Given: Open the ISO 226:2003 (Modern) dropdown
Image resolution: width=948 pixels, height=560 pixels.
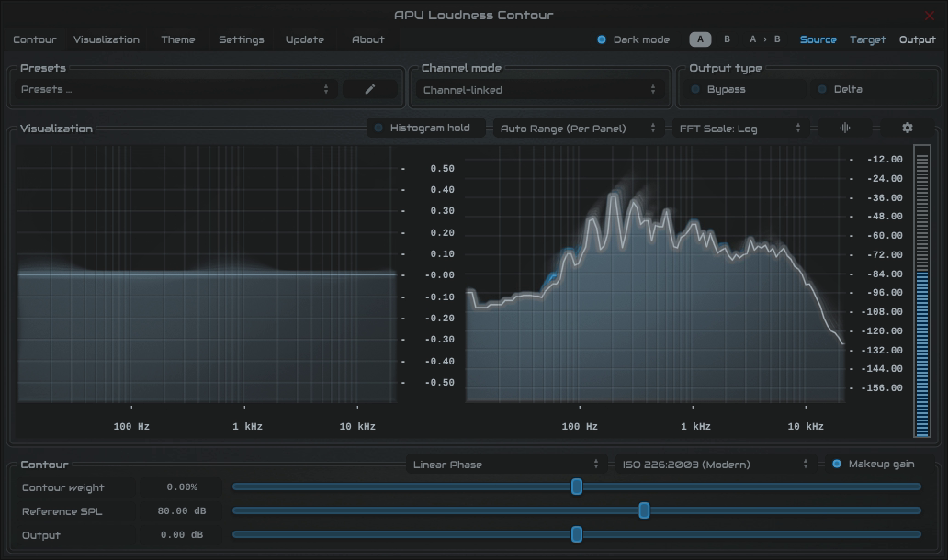Looking at the screenshot, I should pyautogui.click(x=716, y=464).
